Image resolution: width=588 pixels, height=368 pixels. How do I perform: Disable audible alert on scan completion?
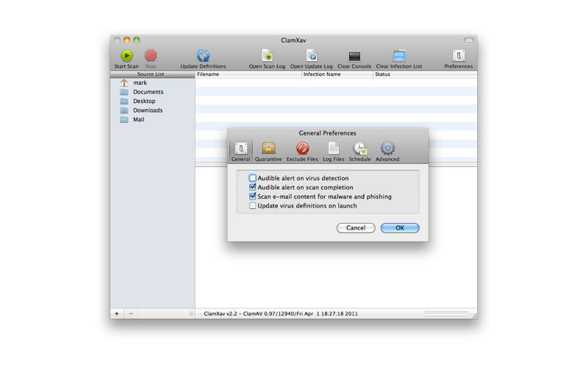252,187
